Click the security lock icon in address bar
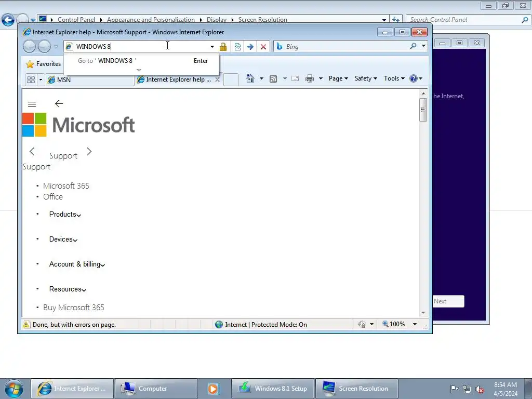This screenshot has height=399, width=532. pyautogui.click(x=223, y=46)
